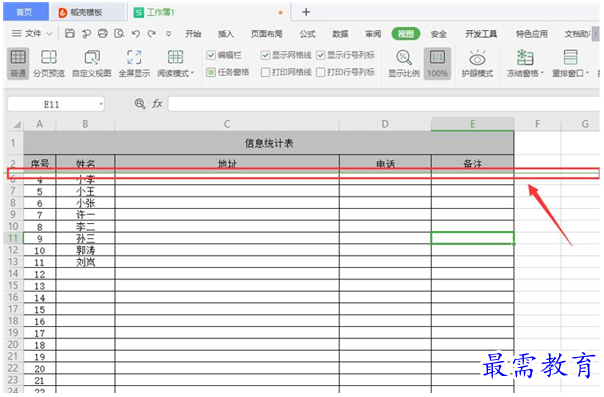Screen dimensions: 604x397
Task: Switch to 全屏显示 full screen
Action: (x=134, y=64)
